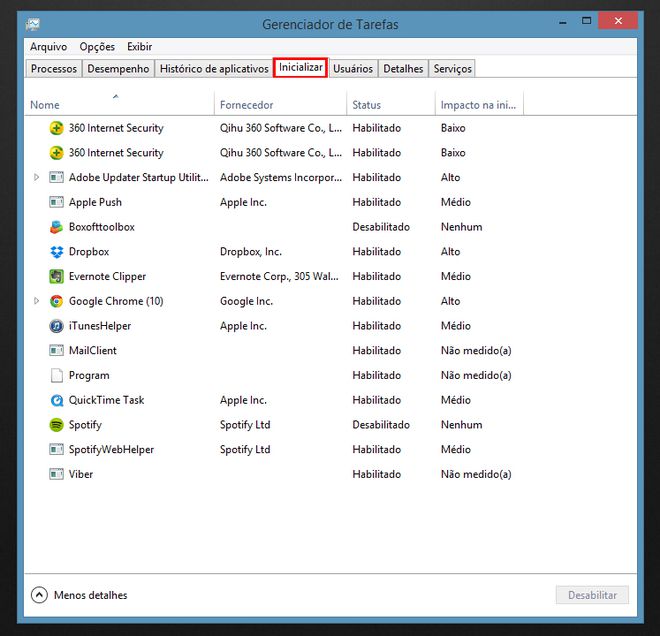Click the Dropbox, Inc. vendor cell

(x=250, y=252)
